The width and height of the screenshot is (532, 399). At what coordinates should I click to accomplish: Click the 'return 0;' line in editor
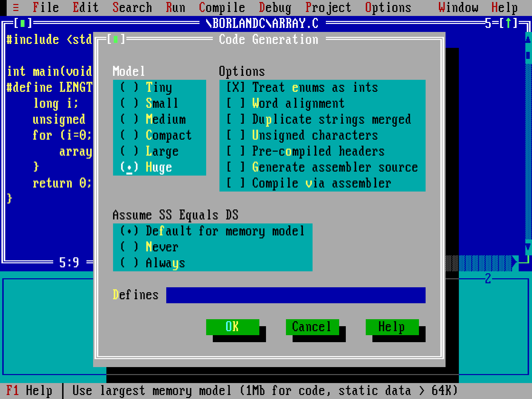pyautogui.click(x=62, y=183)
